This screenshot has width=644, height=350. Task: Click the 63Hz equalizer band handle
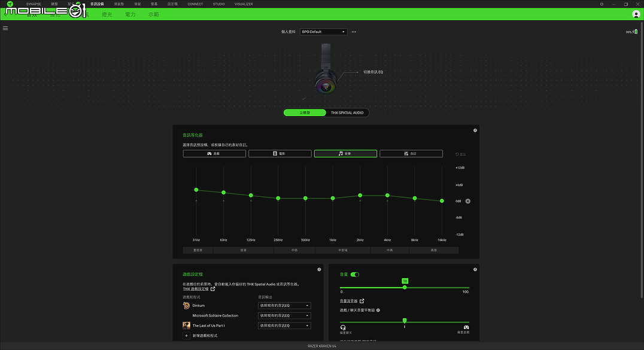223,192
